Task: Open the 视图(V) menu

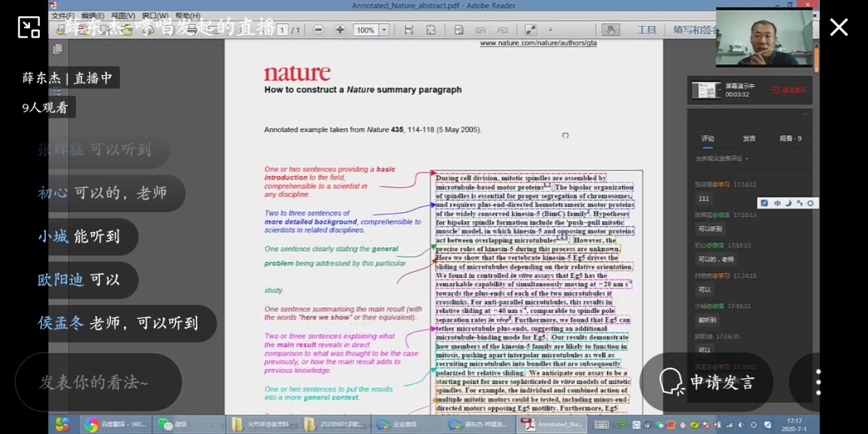Action: tap(123, 16)
